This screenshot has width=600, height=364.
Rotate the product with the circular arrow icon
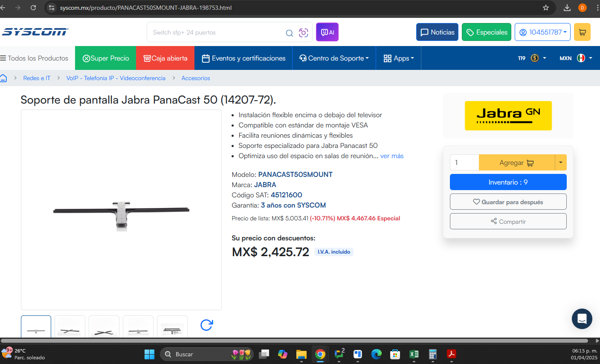click(x=206, y=325)
